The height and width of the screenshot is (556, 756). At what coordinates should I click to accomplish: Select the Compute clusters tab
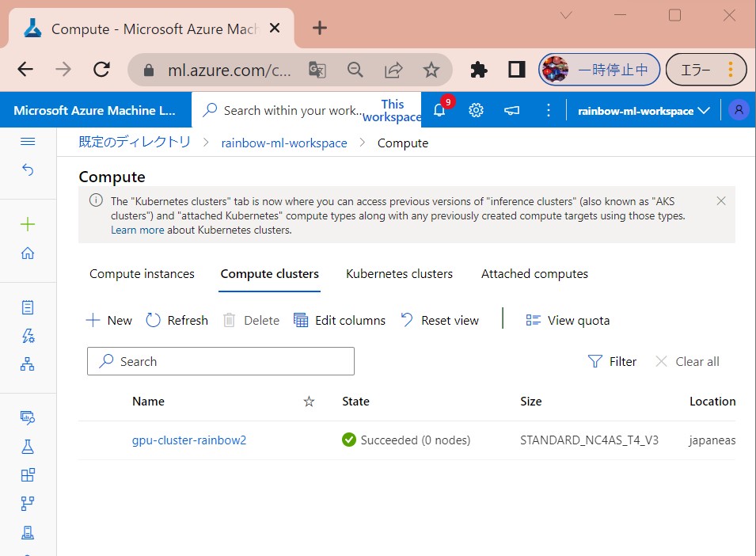[269, 274]
